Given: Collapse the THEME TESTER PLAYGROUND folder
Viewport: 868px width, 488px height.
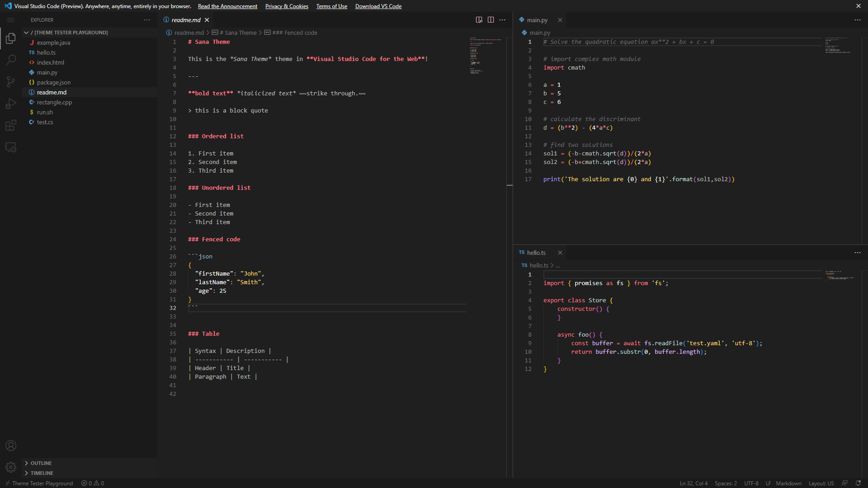Looking at the screenshot, I should [90, 33].
